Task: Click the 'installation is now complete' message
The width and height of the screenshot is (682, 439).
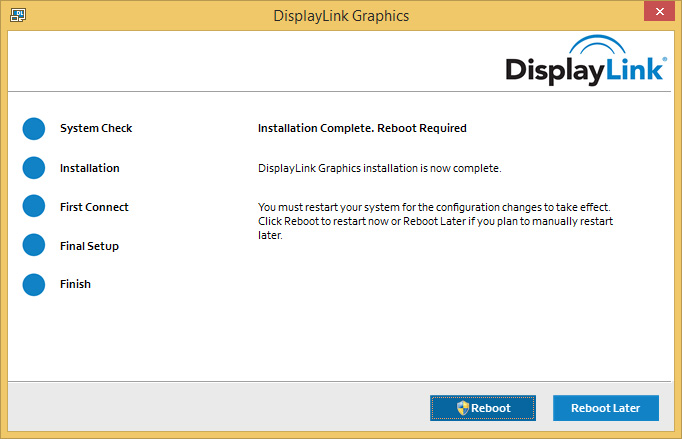Action: click(379, 168)
